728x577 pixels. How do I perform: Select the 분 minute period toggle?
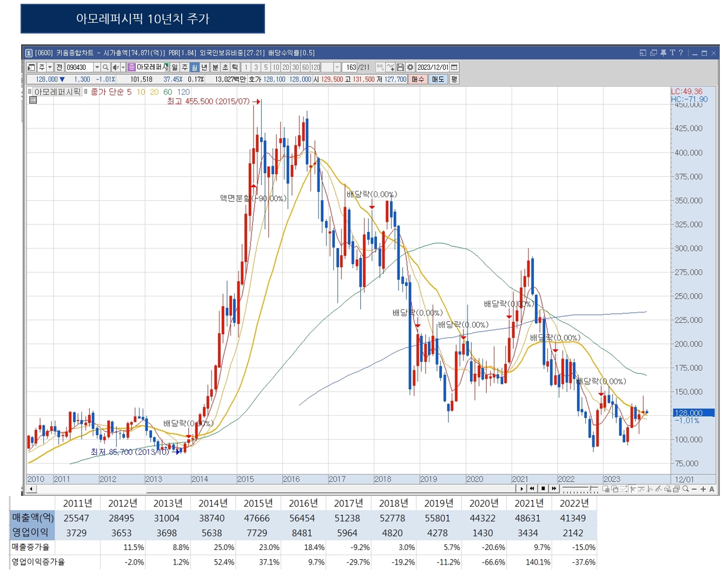(x=215, y=67)
